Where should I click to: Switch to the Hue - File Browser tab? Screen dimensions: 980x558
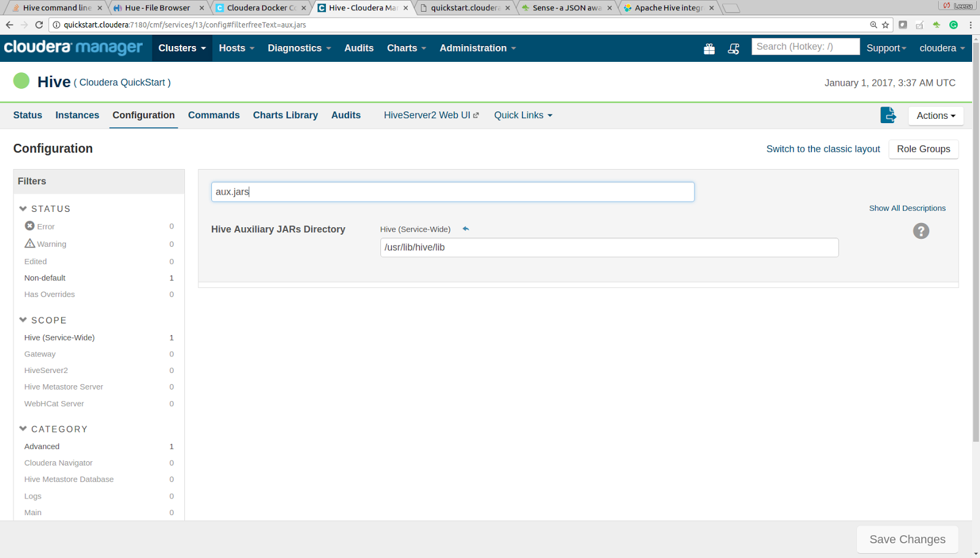pyautogui.click(x=158, y=7)
